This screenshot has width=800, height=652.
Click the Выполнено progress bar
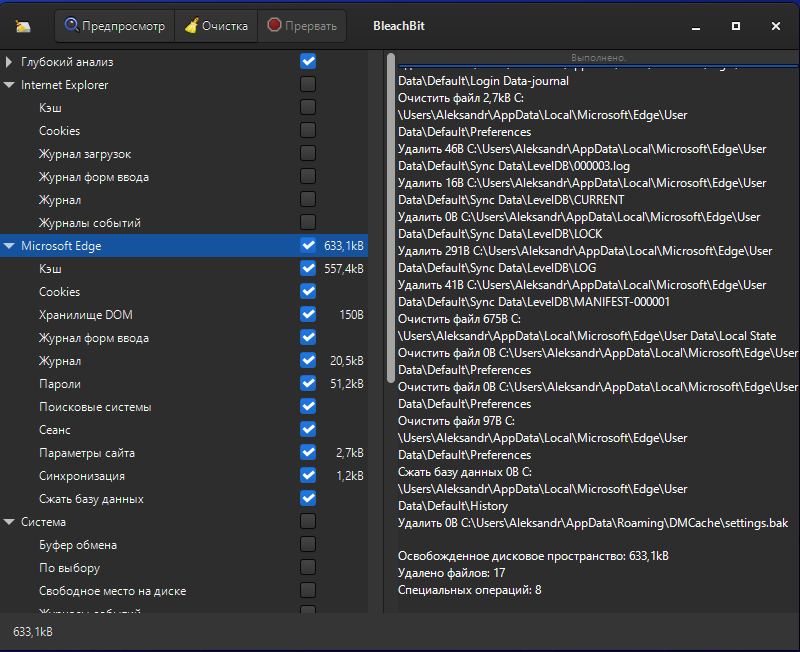point(598,58)
